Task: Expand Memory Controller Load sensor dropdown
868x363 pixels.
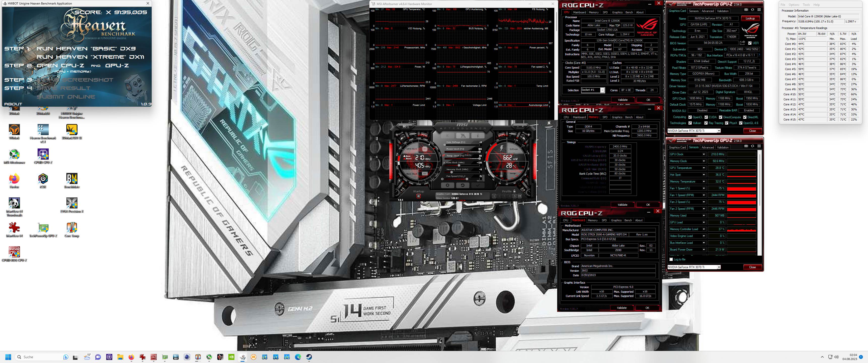Action: [703, 229]
